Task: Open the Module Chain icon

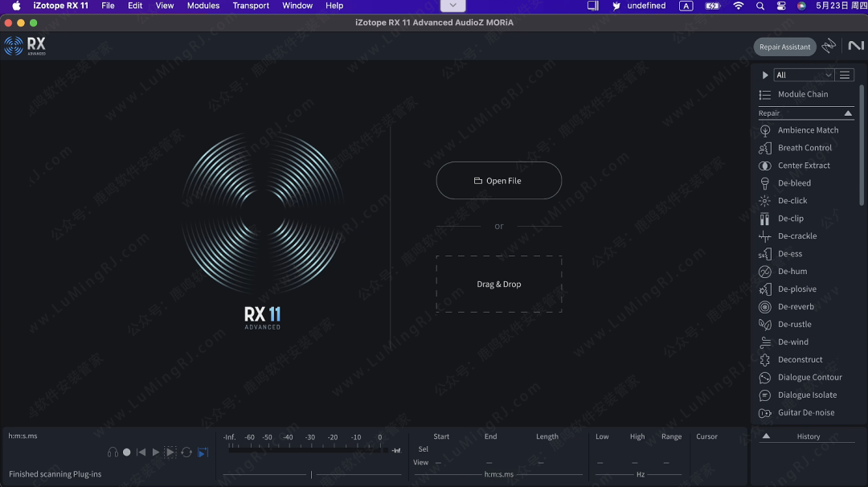Action: coord(765,95)
